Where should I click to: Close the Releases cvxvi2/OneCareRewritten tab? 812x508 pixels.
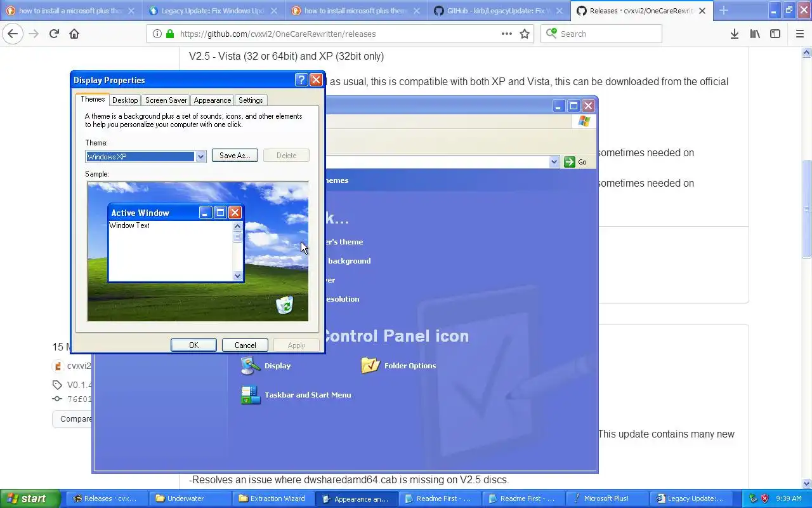click(x=702, y=11)
